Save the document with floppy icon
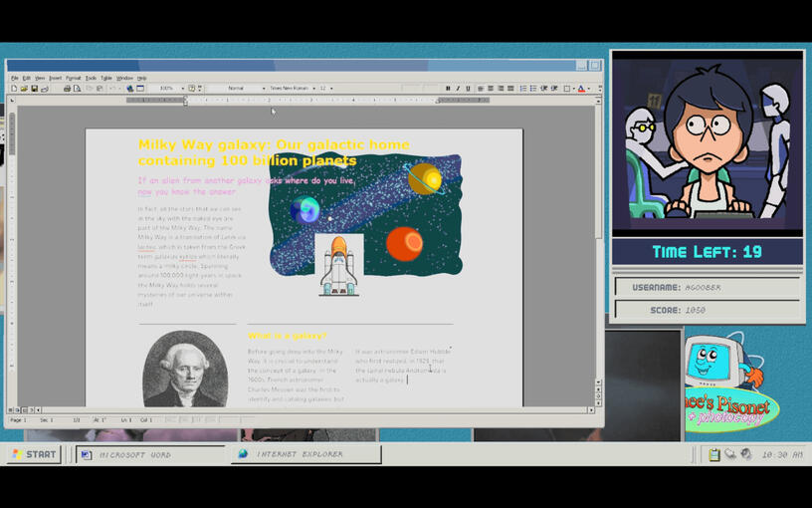This screenshot has height=508, width=812. tap(34, 89)
